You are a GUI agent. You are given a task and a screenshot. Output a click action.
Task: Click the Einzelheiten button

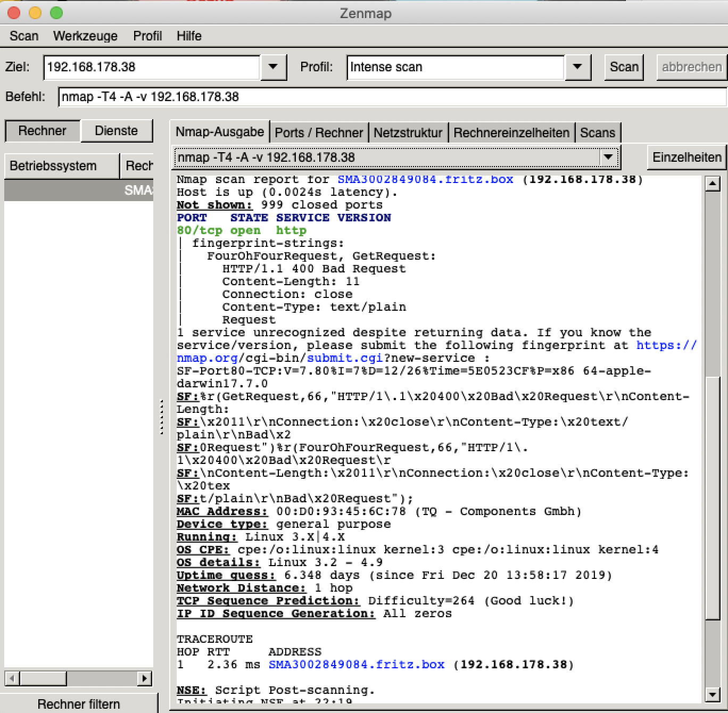686,157
